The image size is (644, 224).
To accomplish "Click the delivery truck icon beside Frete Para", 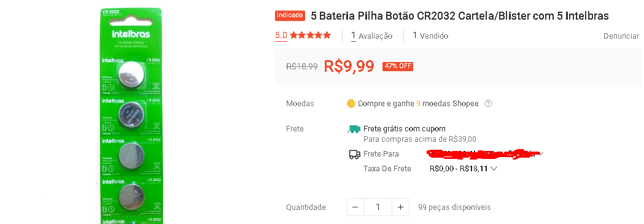I will 354,154.
